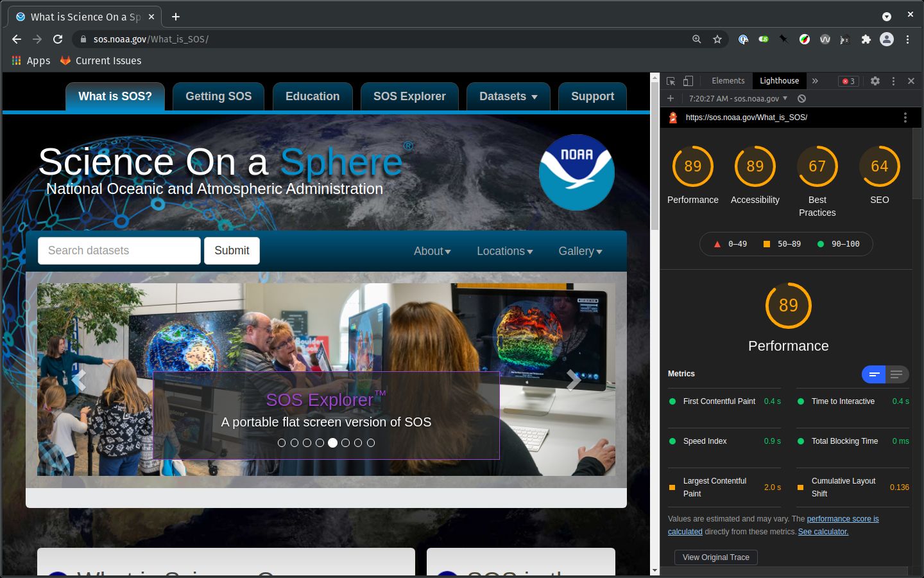Open the SOS Explorer nav tab
Viewport: 924px width, 578px height.
pyautogui.click(x=409, y=96)
